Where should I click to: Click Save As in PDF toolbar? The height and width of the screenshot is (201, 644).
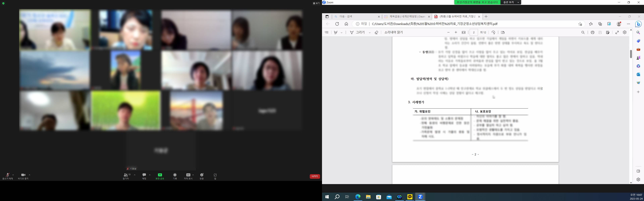click(x=608, y=32)
